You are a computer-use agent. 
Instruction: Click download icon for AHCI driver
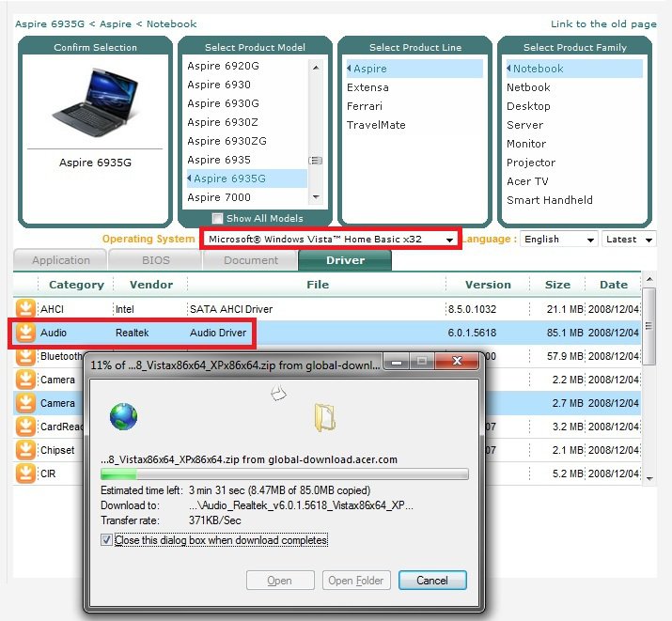[x=25, y=309]
